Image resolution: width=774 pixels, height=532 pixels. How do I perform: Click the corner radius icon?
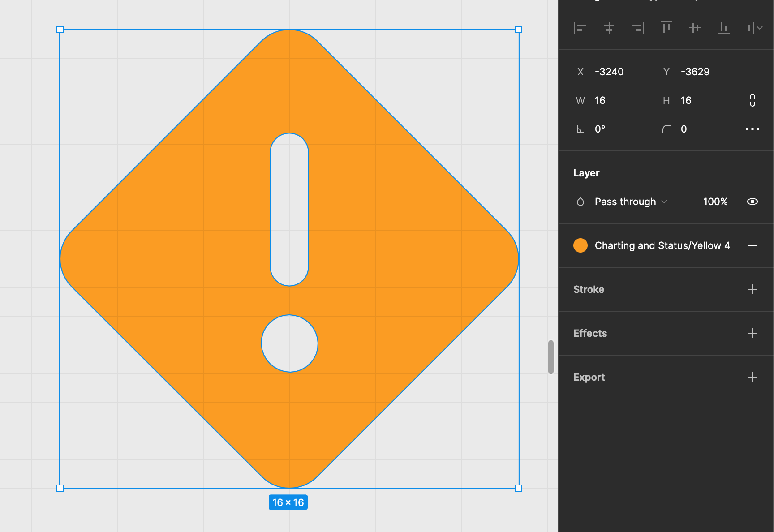(x=666, y=129)
